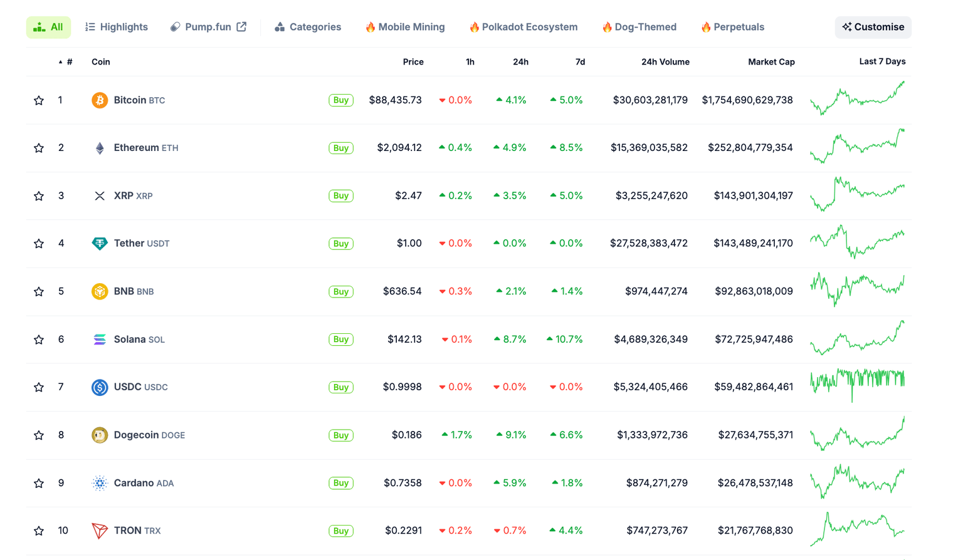Star Bitcoin to add to watchlist
Viewport: 963px width, 560px height.
coord(39,100)
